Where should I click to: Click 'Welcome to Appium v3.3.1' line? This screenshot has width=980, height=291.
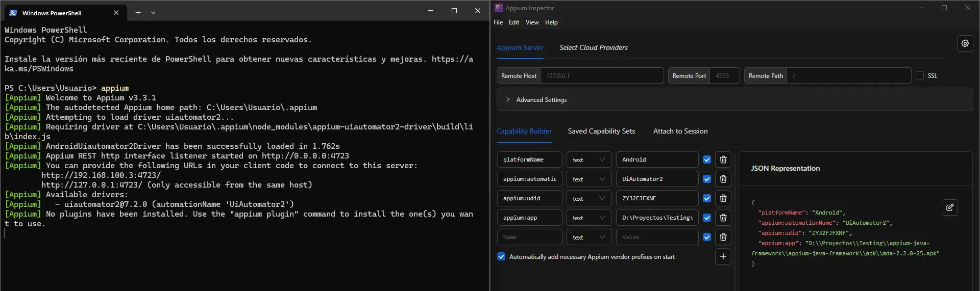pyautogui.click(x=101, y=98)
